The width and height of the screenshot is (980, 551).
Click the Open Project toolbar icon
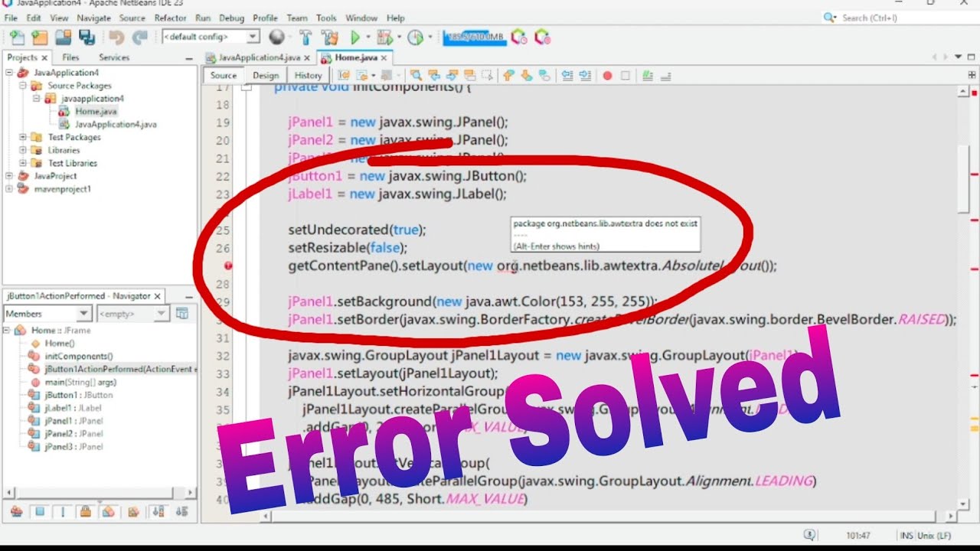pyautogui.click(x=63, y=37)
